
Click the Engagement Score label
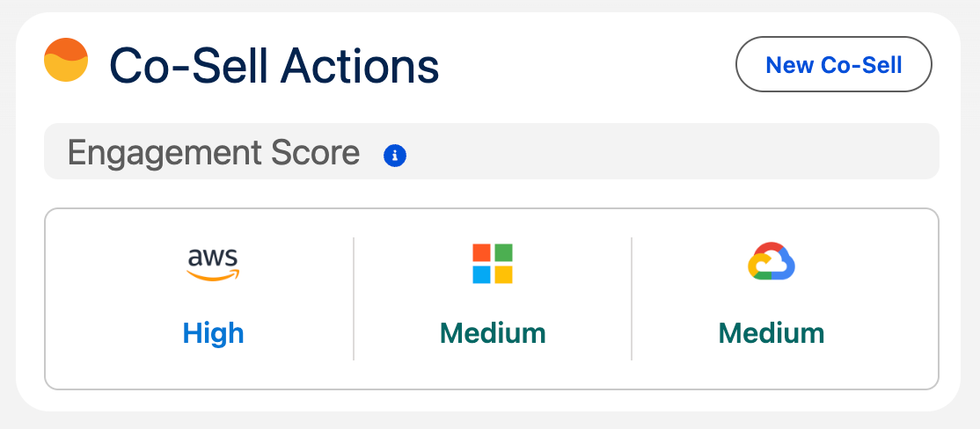[x=214, y=153]
